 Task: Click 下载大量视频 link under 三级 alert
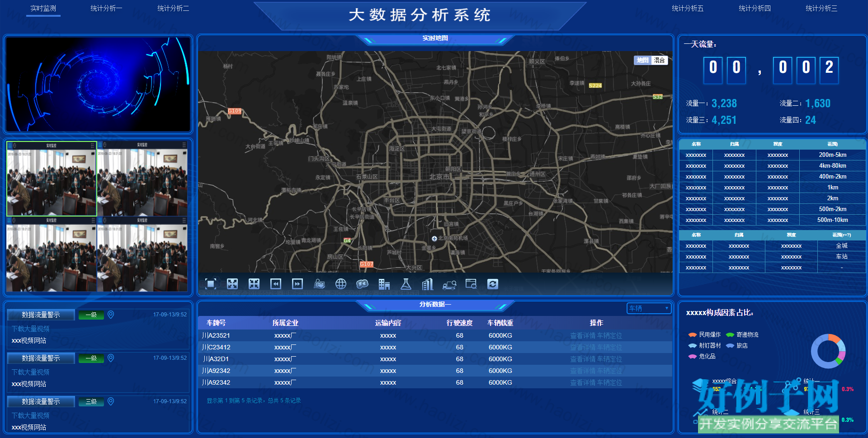point(30,415)
